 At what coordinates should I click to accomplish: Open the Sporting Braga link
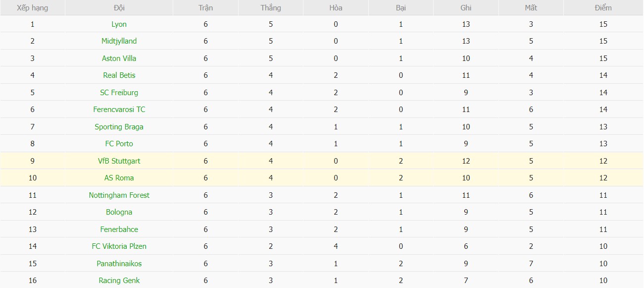(119, 127)
